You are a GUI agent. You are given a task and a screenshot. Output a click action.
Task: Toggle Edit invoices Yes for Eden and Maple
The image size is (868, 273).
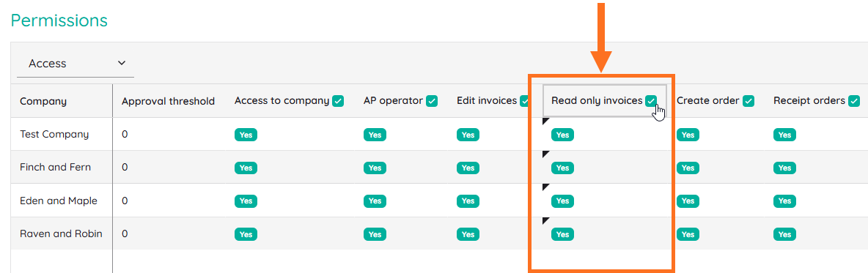468,201
